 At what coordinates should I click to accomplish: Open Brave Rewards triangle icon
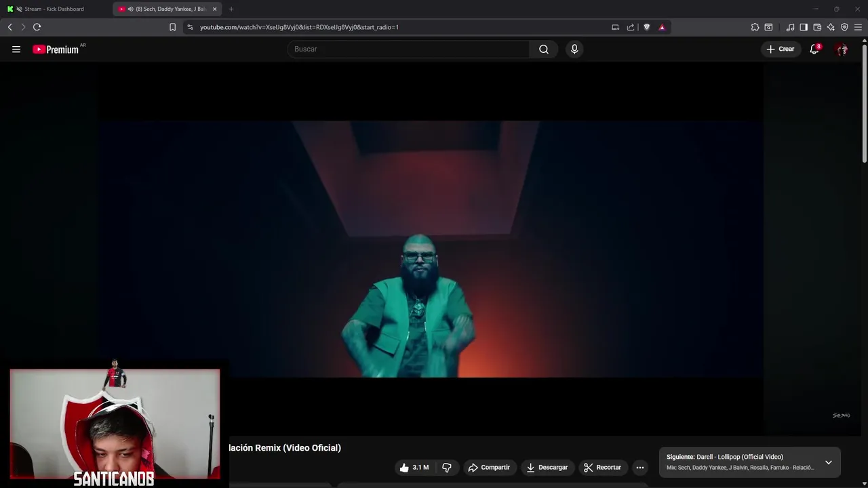(x=662, y=27)
